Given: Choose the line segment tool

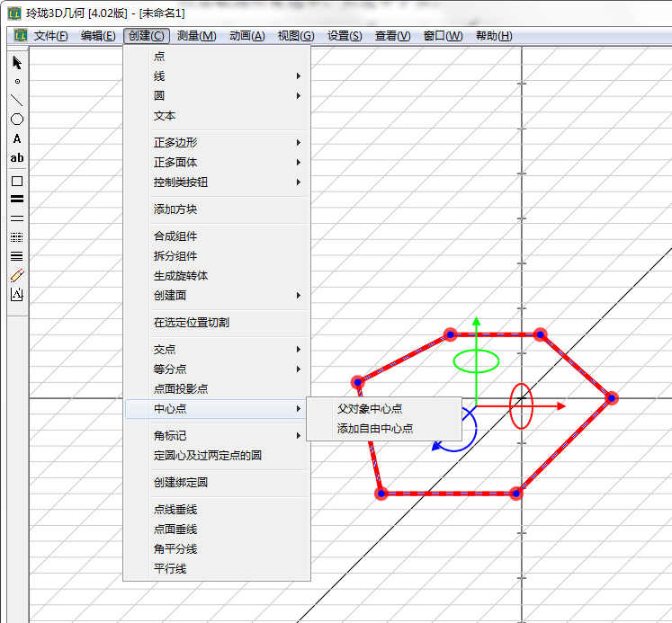Looking at the screenshot, I should 16,100.
